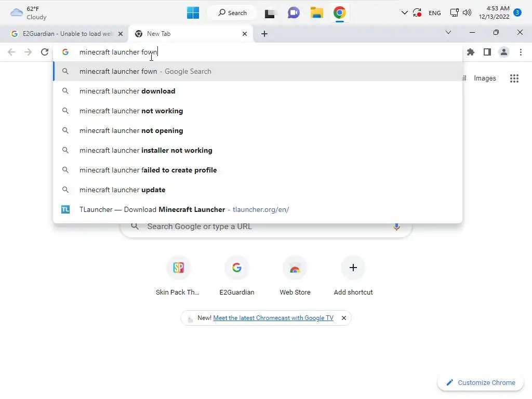
Task: Restore down the Chrome window
Action: click(496, 33)
